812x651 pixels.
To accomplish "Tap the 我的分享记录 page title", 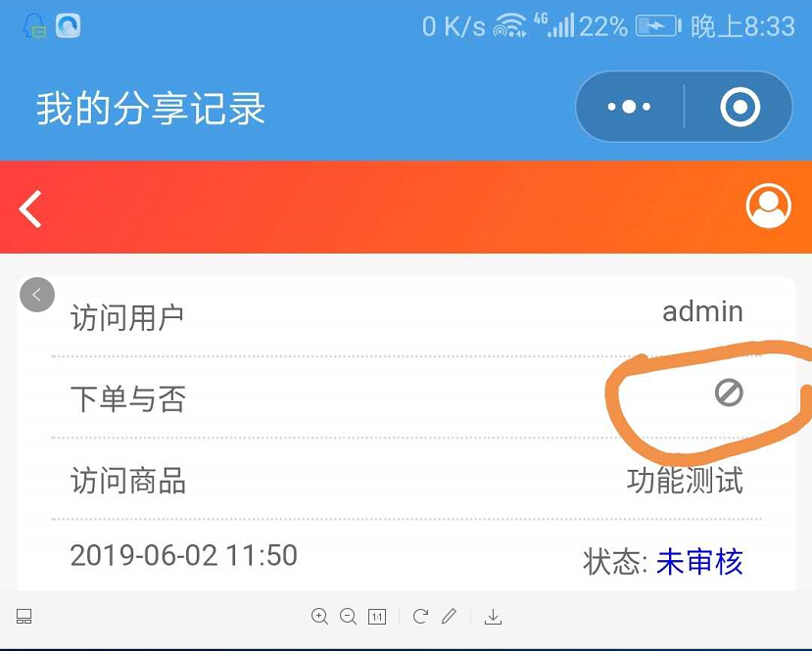I will (150, 109).
